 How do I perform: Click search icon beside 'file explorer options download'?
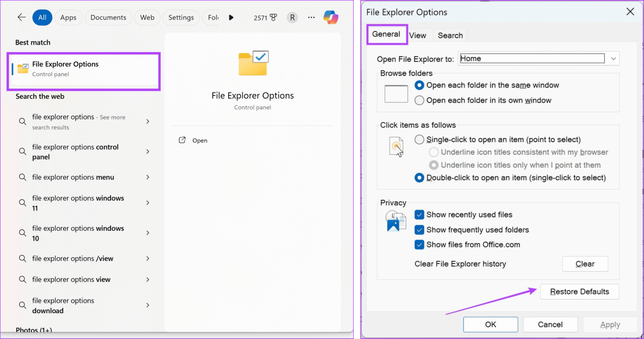22,305
